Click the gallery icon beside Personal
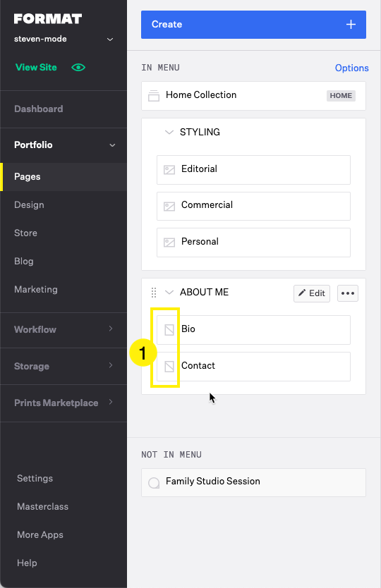 pos(169,243)
